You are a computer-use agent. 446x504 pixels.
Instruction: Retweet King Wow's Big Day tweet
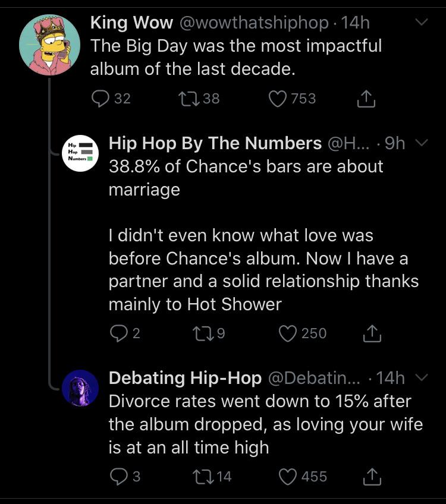tap(189, 99)
